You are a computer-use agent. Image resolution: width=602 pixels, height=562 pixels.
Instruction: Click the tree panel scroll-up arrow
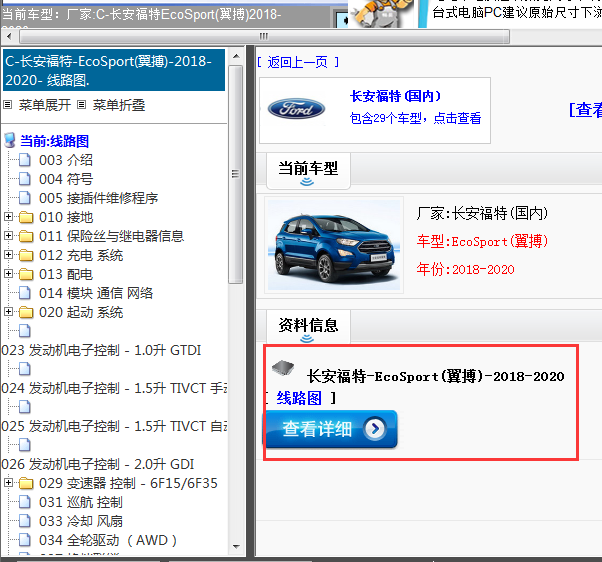[236, 56]
